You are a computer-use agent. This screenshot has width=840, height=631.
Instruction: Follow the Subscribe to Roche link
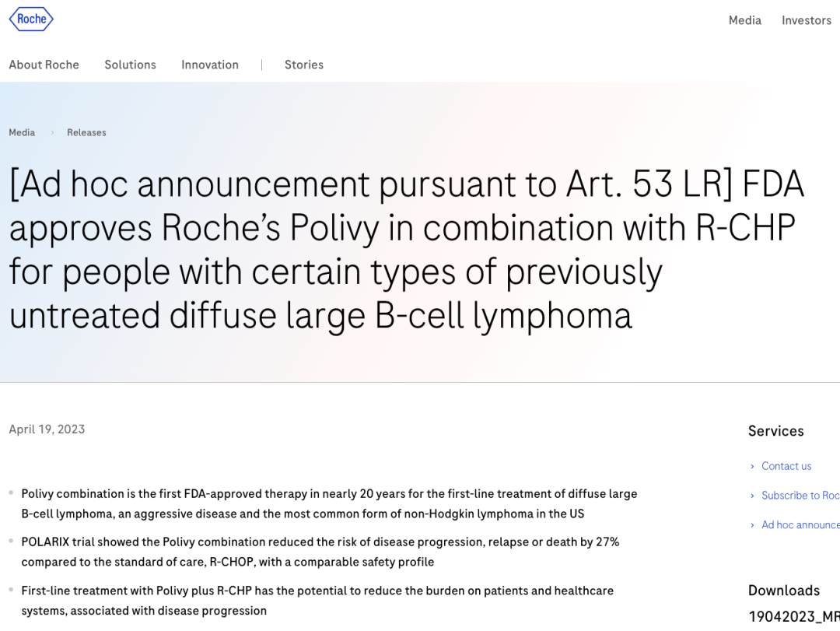(800, 496)
